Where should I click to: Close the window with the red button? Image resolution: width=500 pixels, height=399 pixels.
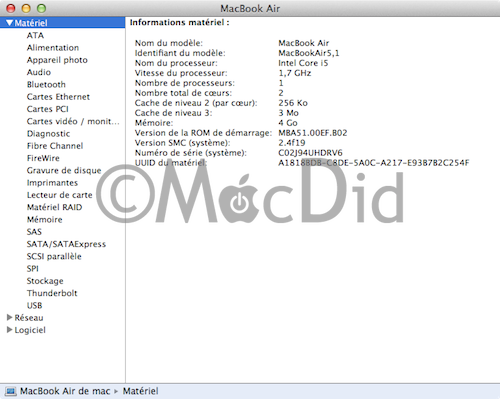tap(11, 8)
